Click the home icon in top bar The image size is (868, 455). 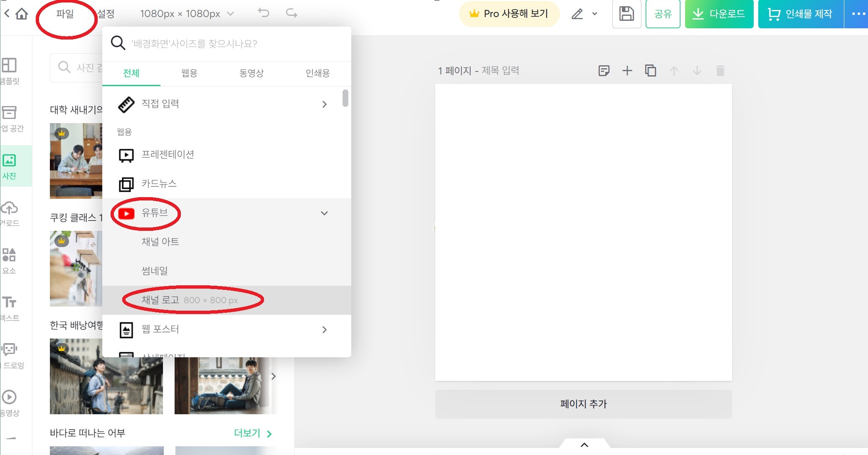[22, 14]
